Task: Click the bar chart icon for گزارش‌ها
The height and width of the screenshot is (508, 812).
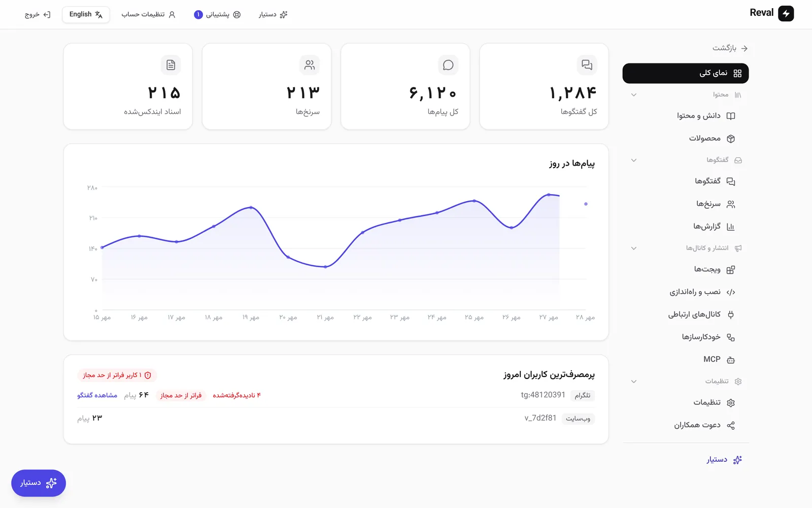Action: pyautogui.click(x=731, y=227)
